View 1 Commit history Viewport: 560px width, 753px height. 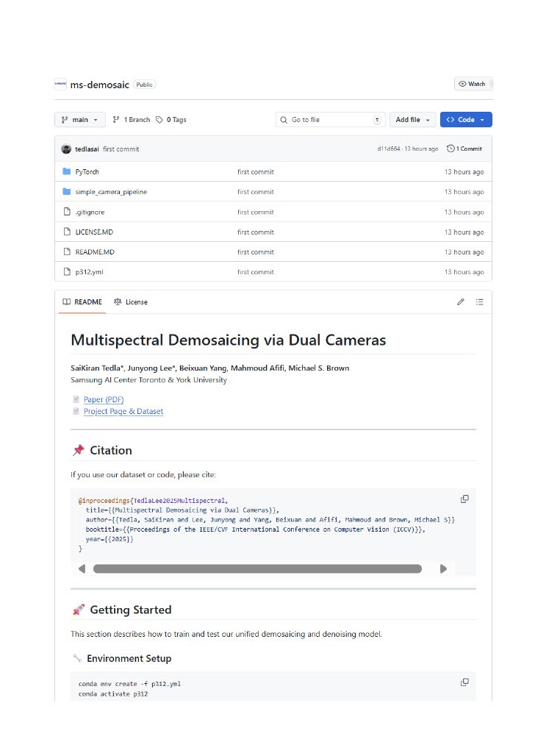464,149
